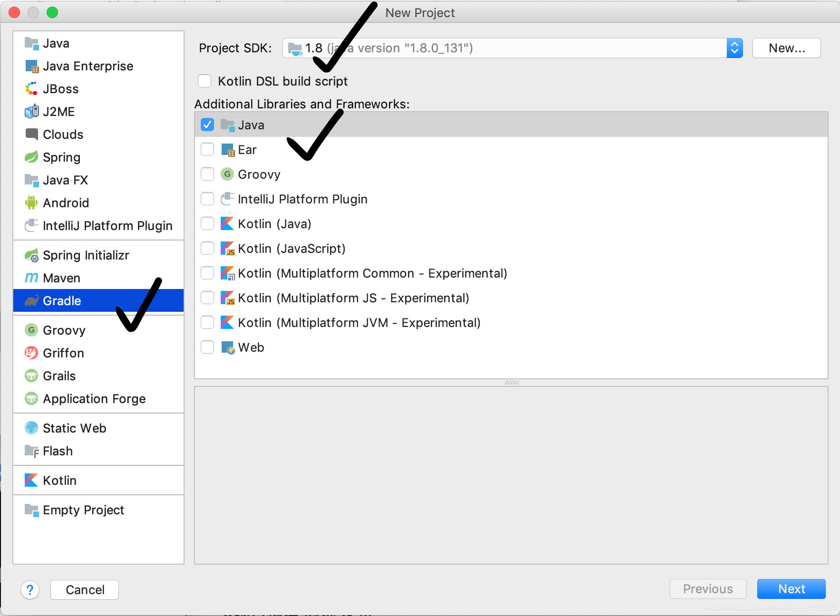Click the Java Enterprise icon in sidebar
The width and height of the screenshot is (840, 616).
[x=31, y=66]
